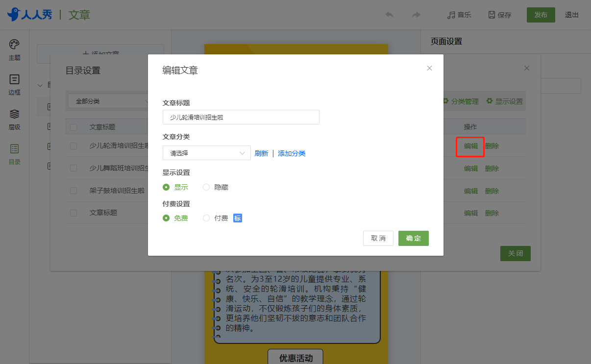The width and height of the screenshot is (591, 364).
Task: Click the 刷新 refresh link
Action: [261, 153]
